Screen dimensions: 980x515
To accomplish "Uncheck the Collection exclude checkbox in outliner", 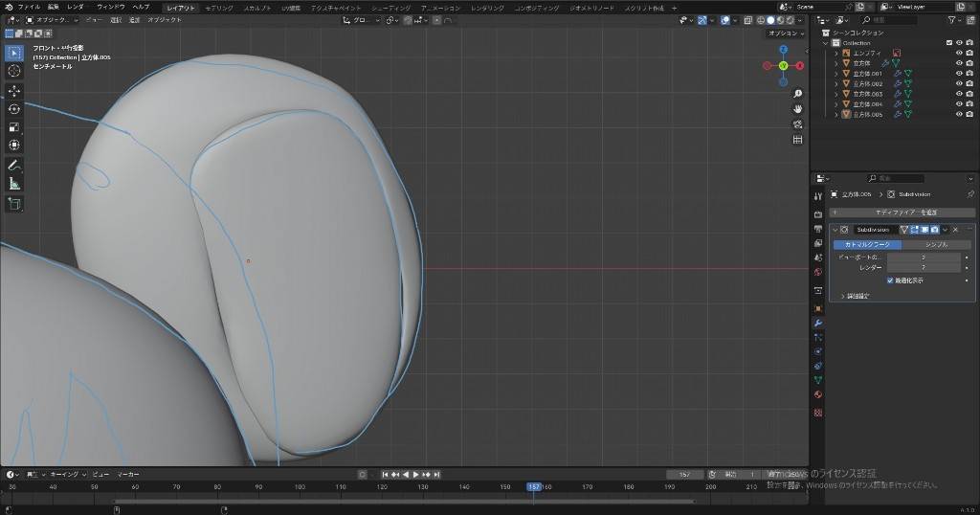I will (x=949, y=43).
